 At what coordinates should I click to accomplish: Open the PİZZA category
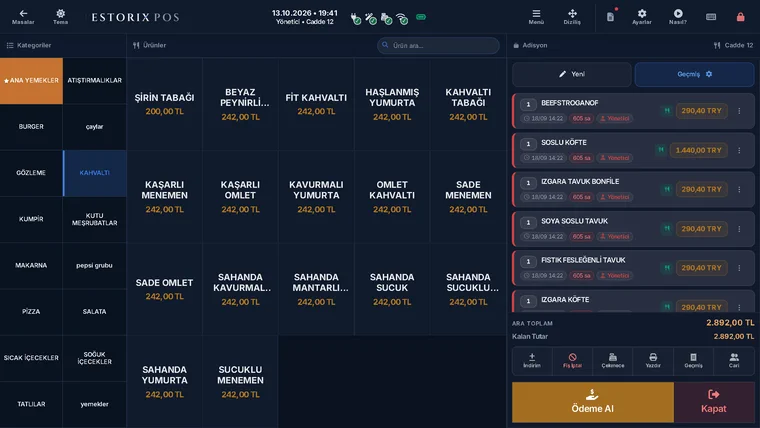(x=32, y=312)
